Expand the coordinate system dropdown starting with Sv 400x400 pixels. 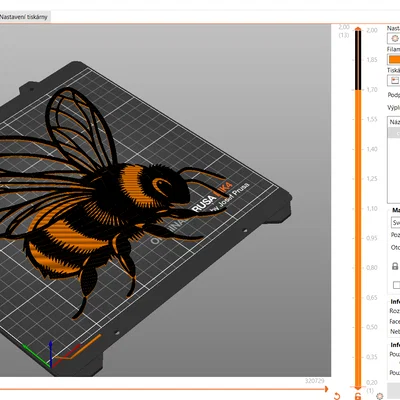click(396, 222)
